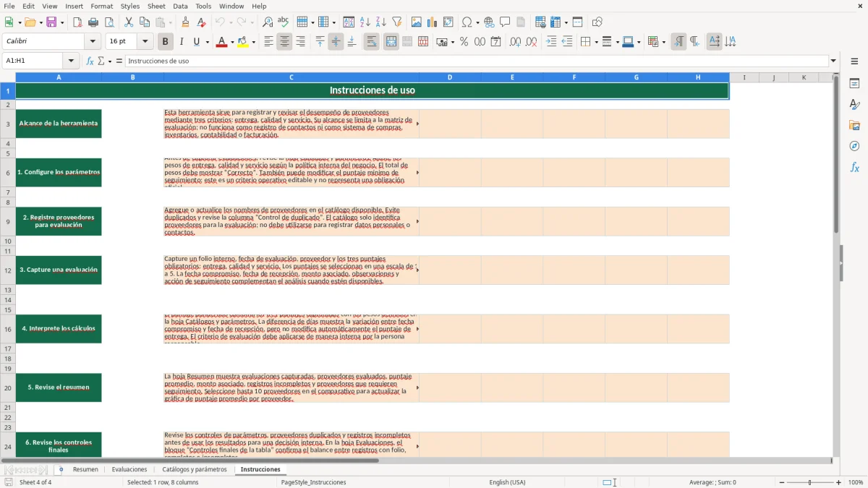Clear direct formatting
The image size is (868, 488).
coord(201,22)
